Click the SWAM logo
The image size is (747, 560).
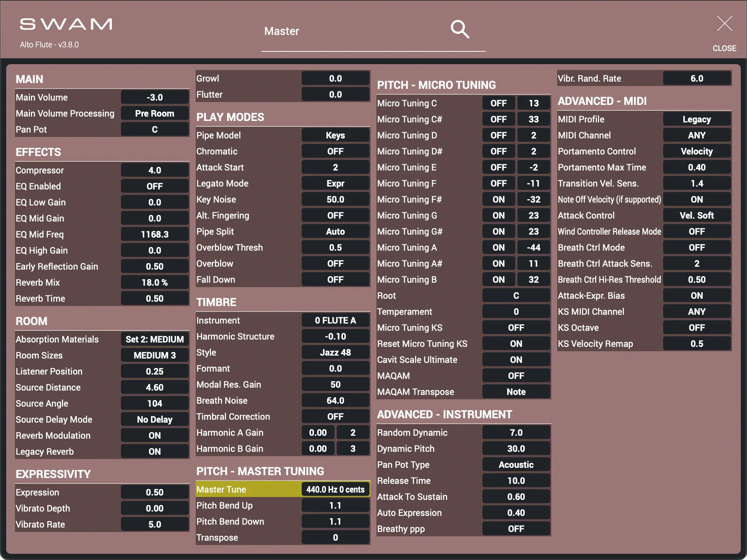tap(66, 24)
